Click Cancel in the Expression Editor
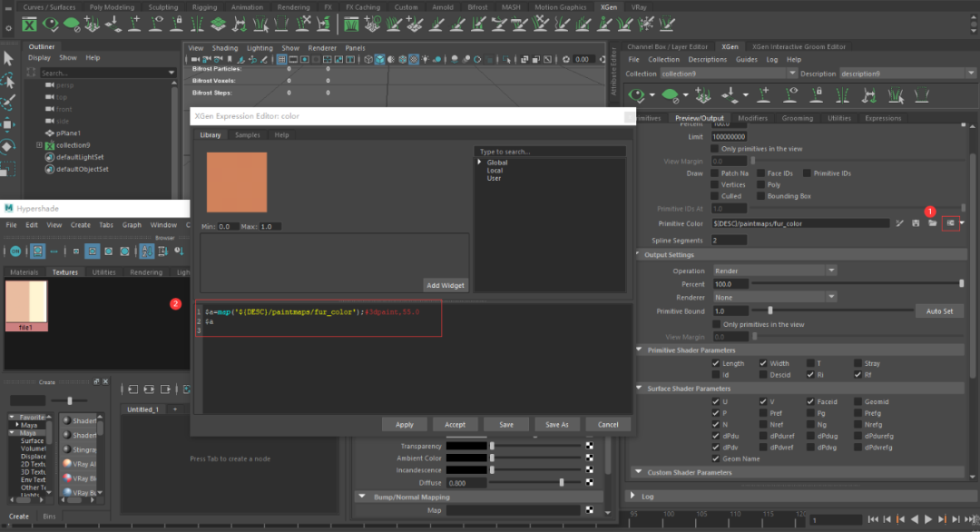This screenshot has width=980, height=532. pyautogui.click(x=607, y=425)
